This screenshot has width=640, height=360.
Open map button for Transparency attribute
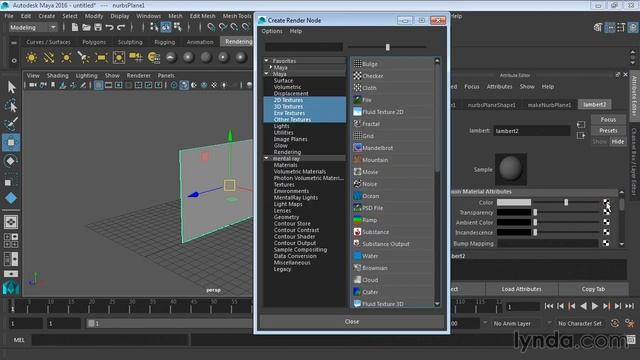(606, 212)
